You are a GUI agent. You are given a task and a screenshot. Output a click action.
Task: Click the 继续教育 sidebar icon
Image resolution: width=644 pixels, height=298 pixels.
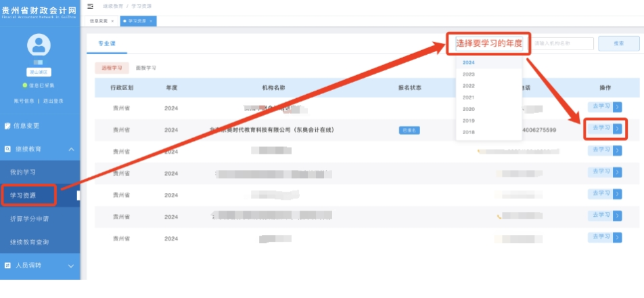click(7, 148)
